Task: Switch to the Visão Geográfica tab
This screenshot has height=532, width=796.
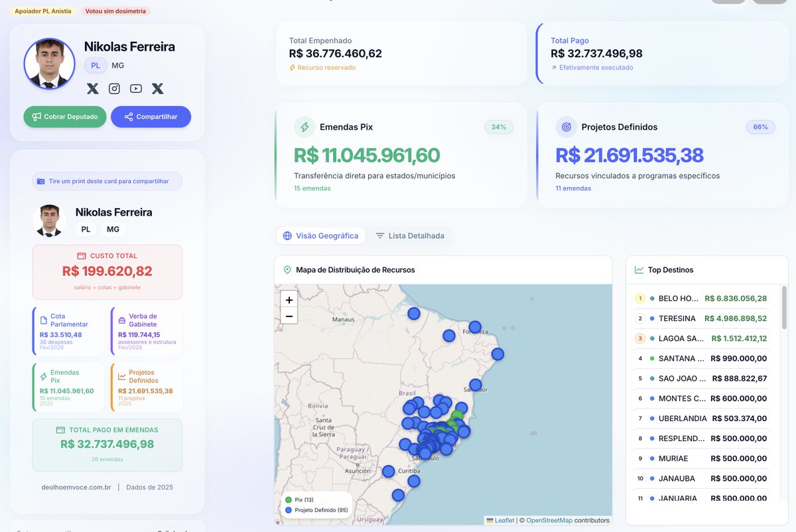Action: point(321,235)
